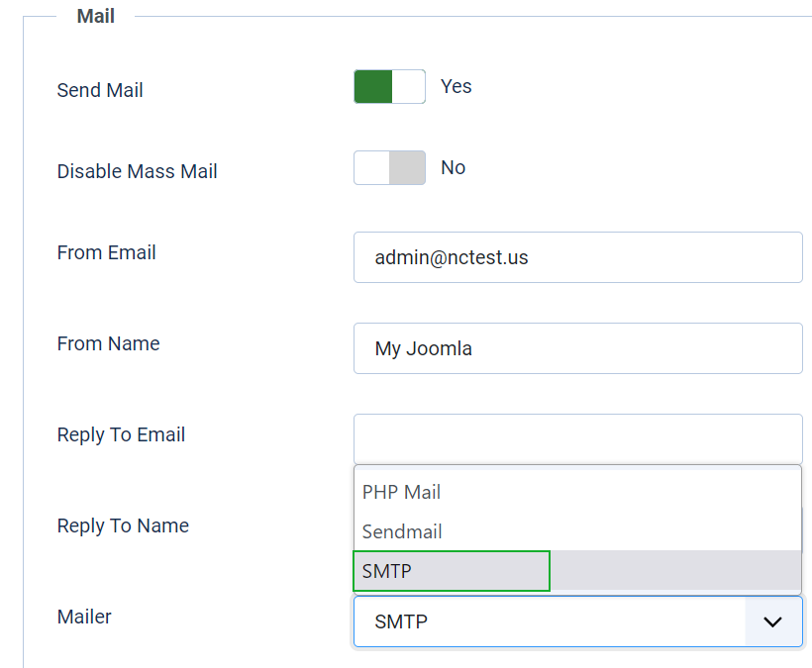The width and height of the screenshot is (812, 668).
Task: Click the From Name label
Action: [108, 343]
